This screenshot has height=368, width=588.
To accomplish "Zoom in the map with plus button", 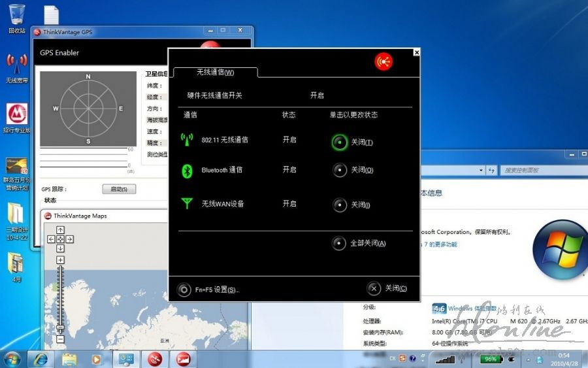I will tap(60, 260).
